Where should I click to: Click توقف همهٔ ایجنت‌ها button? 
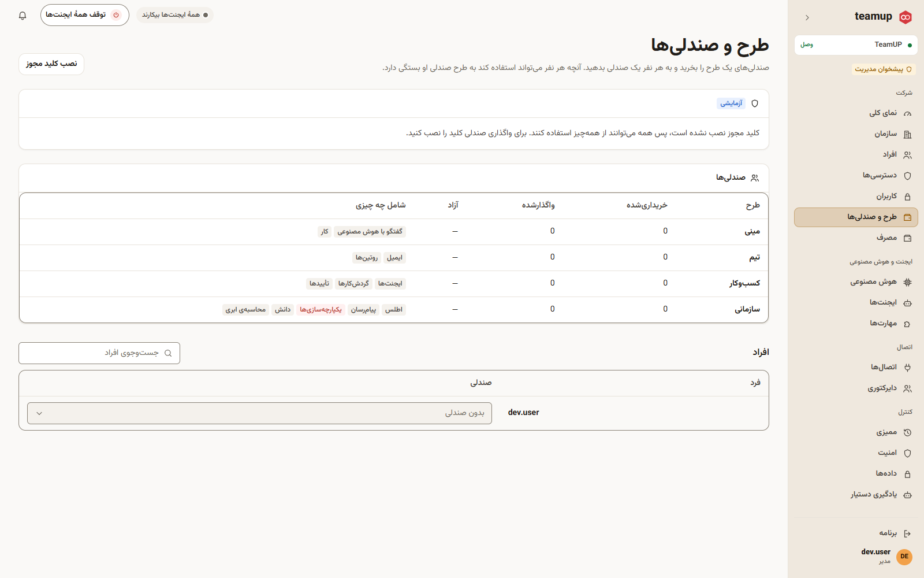point(85,15)
